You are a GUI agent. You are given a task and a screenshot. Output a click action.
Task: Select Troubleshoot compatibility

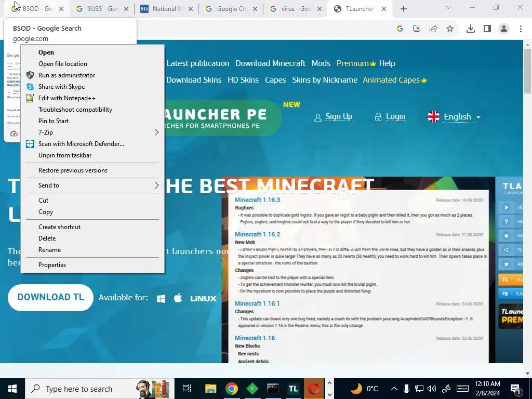pyautogui.click(x=75, y=110)
